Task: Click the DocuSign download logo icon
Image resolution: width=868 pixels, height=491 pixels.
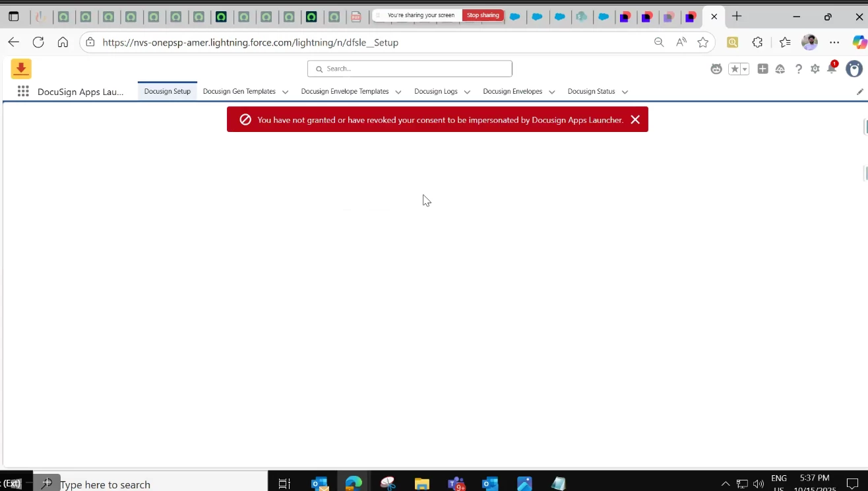Action: (x=21, y=69)
